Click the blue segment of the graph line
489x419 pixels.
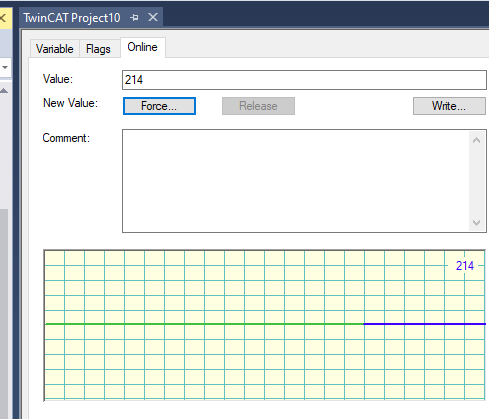[x=424, y=324]
